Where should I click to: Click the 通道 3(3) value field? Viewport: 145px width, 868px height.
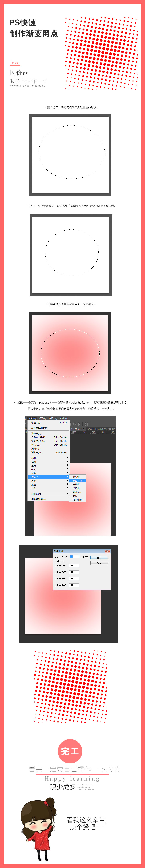pos(74,578)
